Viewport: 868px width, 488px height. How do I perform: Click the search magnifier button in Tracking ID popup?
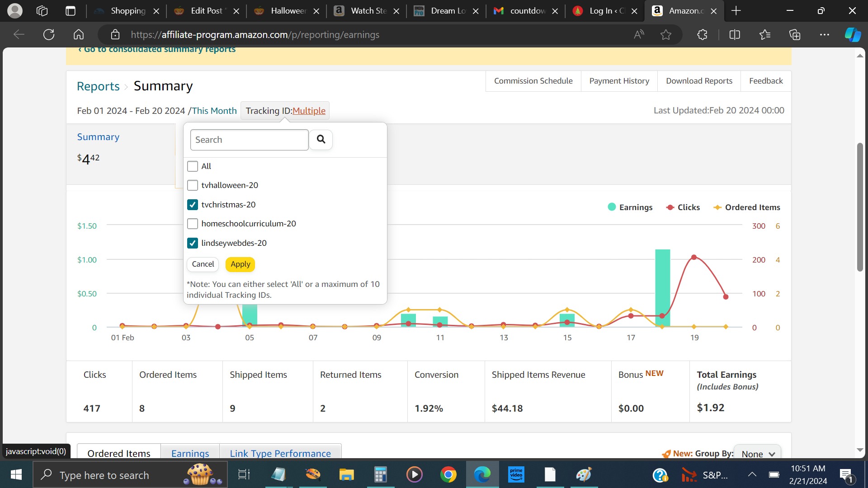coord(321,140)
